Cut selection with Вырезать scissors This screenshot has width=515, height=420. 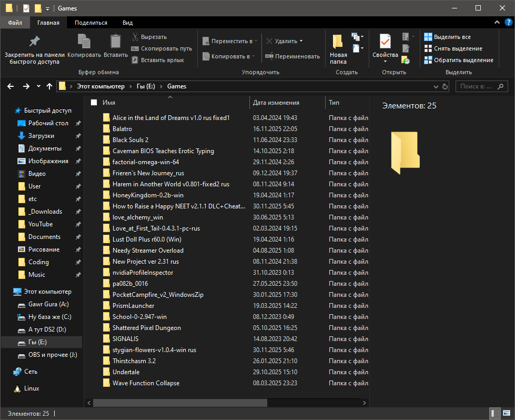(149, 37)
